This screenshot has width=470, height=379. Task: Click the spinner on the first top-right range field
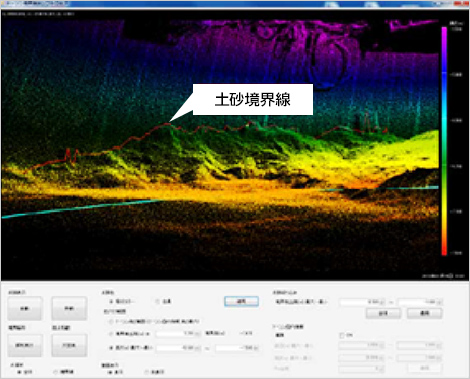tap(382, 302)
